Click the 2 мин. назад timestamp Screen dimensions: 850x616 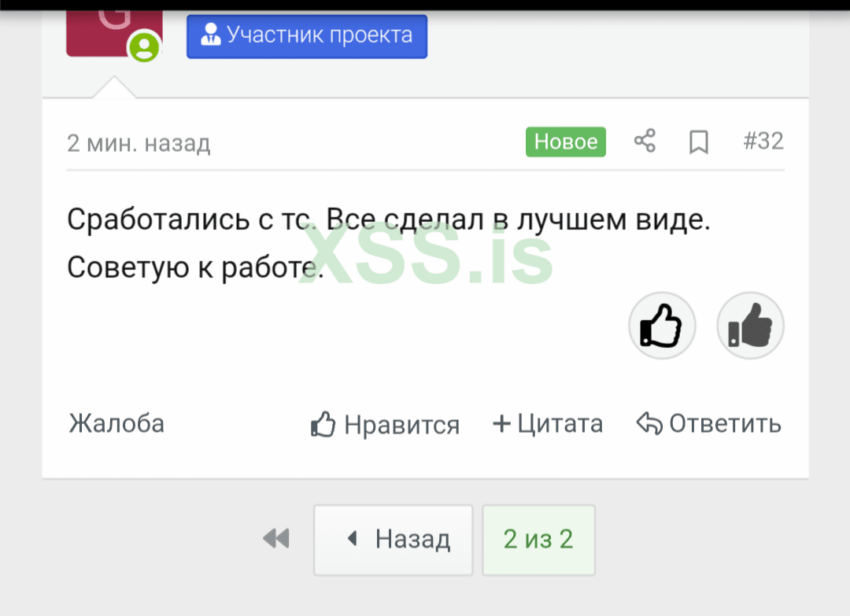139,142
